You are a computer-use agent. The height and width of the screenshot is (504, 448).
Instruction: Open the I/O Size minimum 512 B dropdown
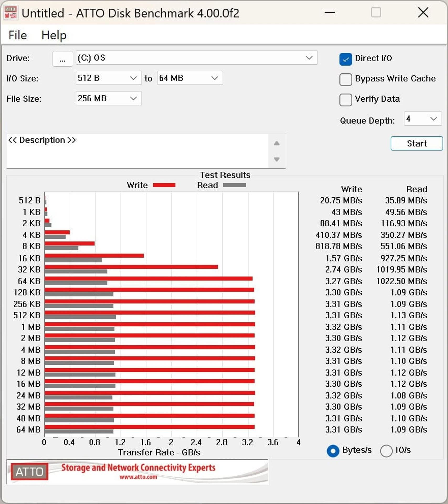[108, 78]
